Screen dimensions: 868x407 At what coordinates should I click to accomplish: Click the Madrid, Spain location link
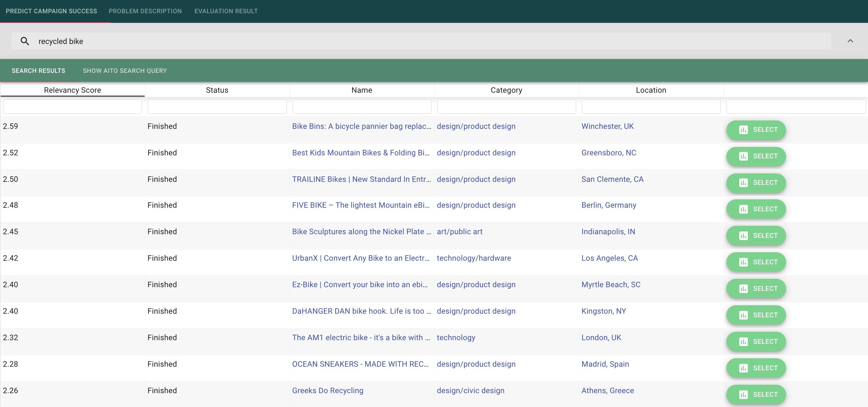point(605,364)
